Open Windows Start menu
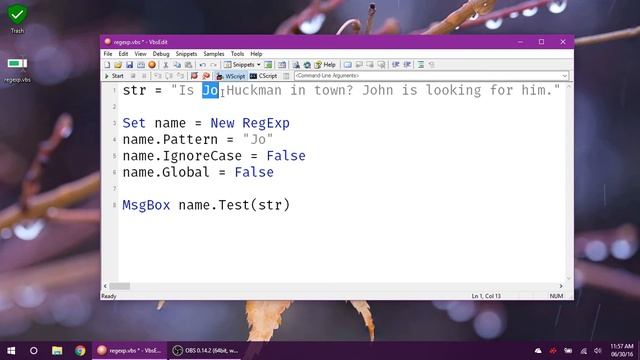 pos(11,351)
